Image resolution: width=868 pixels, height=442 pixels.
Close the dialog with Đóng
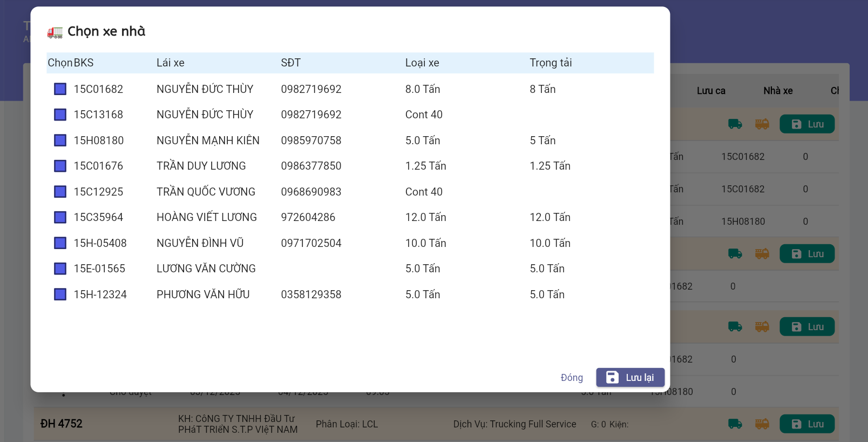click(x=572, y=378)
